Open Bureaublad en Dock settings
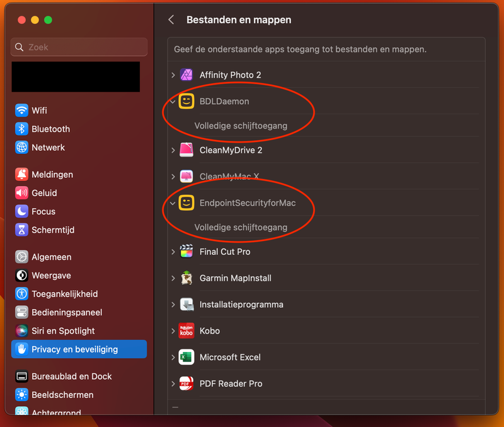This screenshot has width=504, height=427. 71,377
